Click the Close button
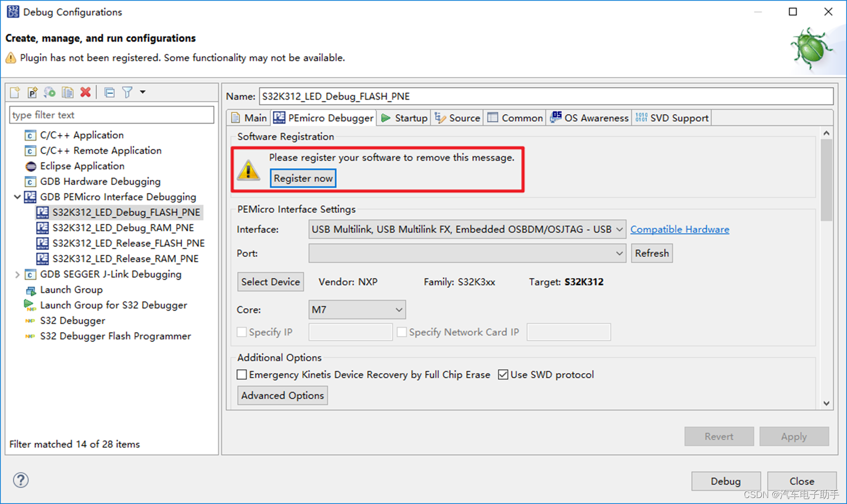This screenshot has width=847, height=504. [802, 481]
